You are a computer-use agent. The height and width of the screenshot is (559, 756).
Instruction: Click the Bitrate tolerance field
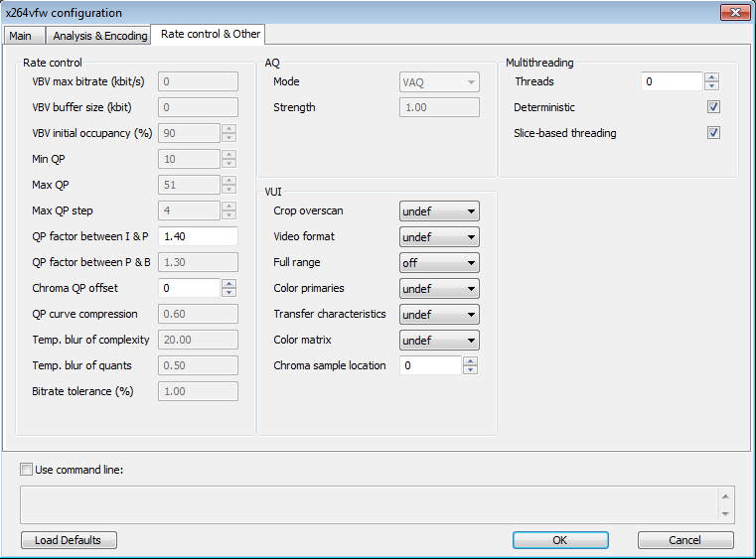tap(198, 391)
